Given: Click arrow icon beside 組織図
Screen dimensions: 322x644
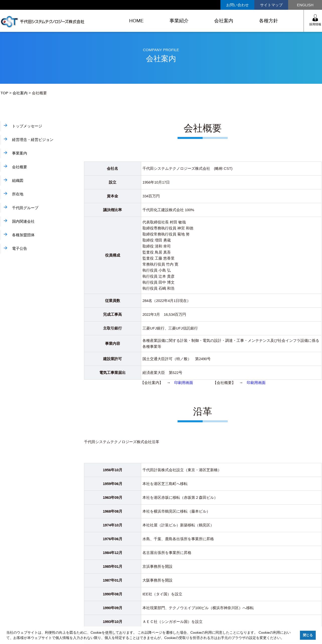Looking at the screenshot, I should pyautogui.click(x=6, y=180).
